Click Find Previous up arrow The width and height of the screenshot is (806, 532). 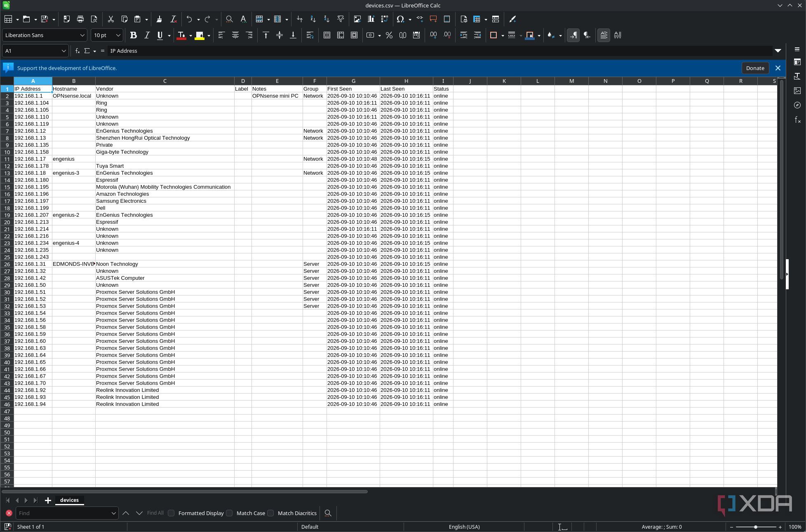(x=126, y=513)
